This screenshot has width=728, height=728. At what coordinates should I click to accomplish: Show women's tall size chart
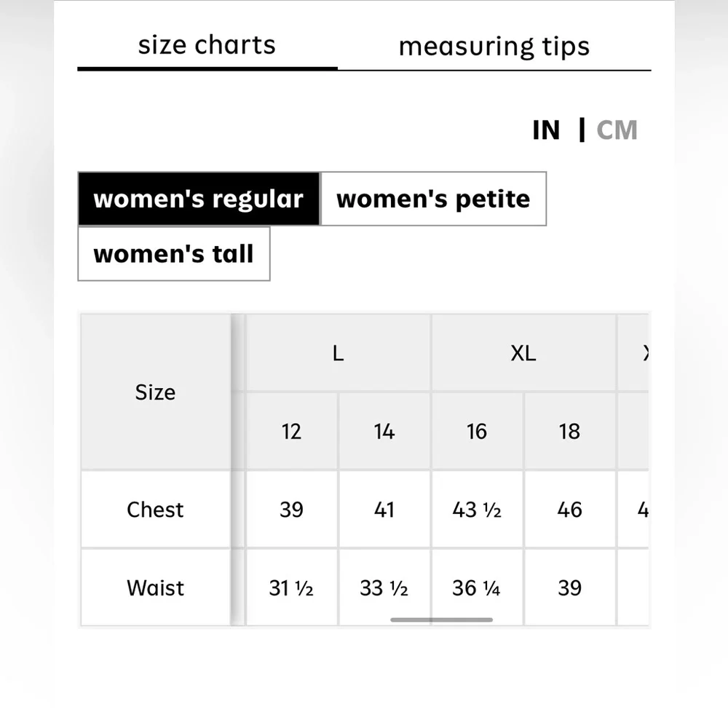click(x=173, y=254)
